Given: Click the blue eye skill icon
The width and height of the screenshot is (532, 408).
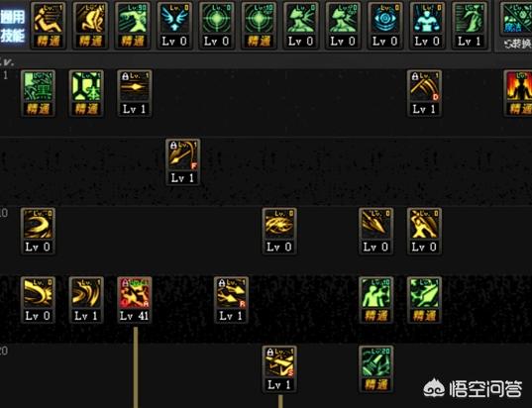Looking at the screenshot, I should click(385, 26).
